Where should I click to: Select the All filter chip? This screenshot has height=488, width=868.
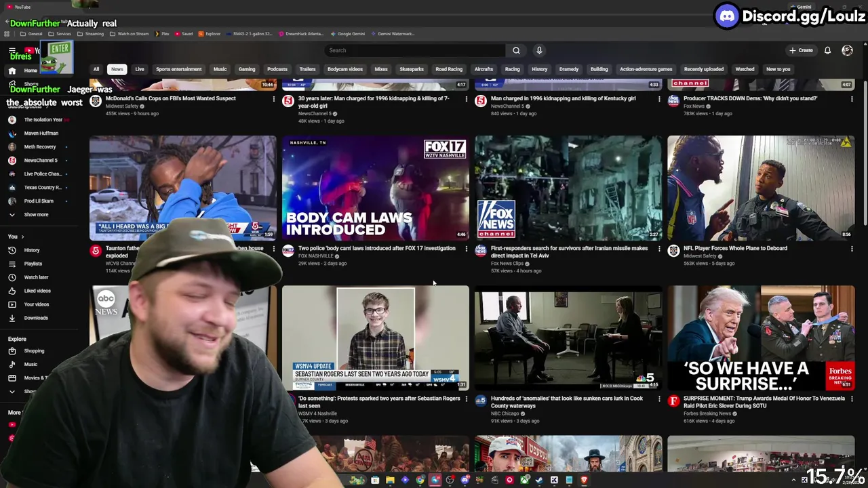click(x=96, y=69)
